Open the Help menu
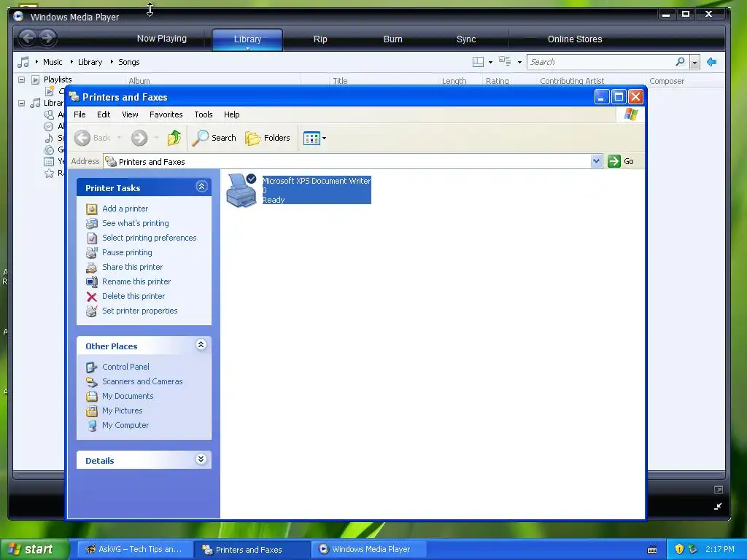This screenshot has height=560, width=747. (x=231, y=114)
